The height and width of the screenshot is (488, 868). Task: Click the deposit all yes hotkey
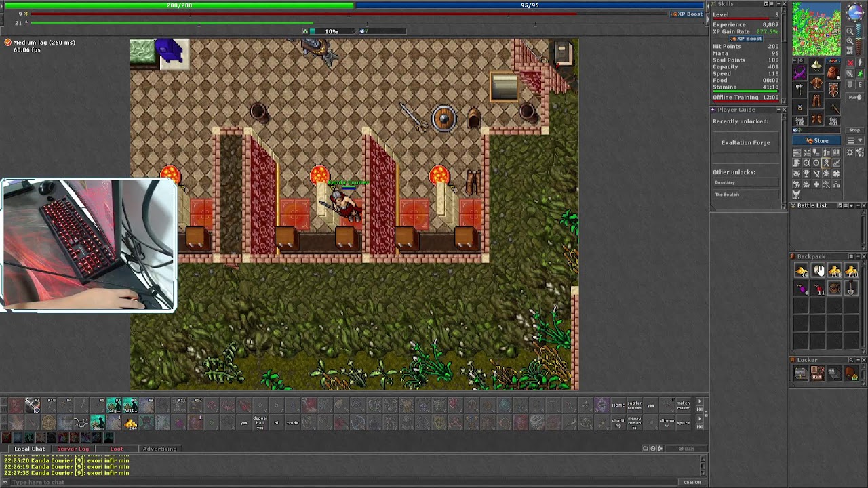coord(260,422)
